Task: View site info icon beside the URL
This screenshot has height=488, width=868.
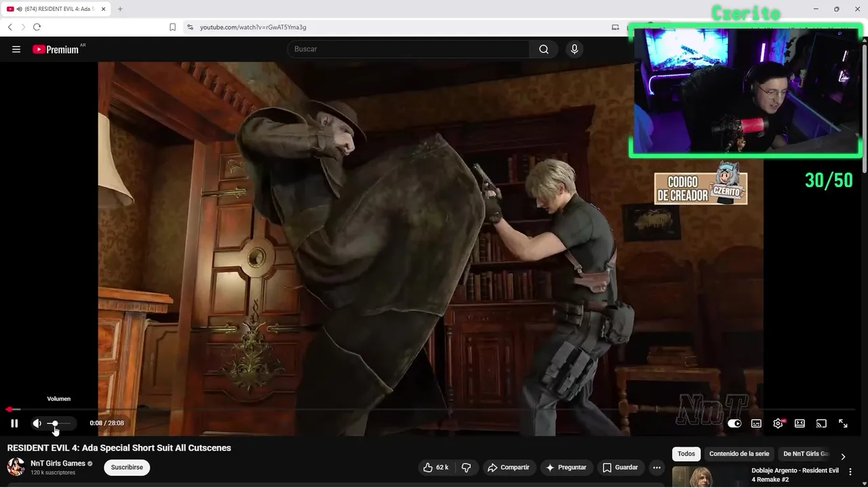Action: pyautogui.click(x=190, y=27)
